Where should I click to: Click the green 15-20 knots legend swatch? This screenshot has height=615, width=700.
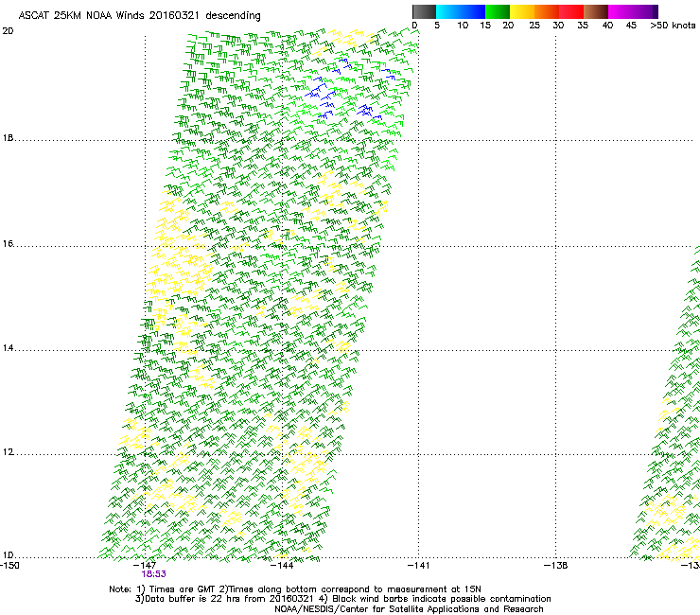click(x=498, y=11)
